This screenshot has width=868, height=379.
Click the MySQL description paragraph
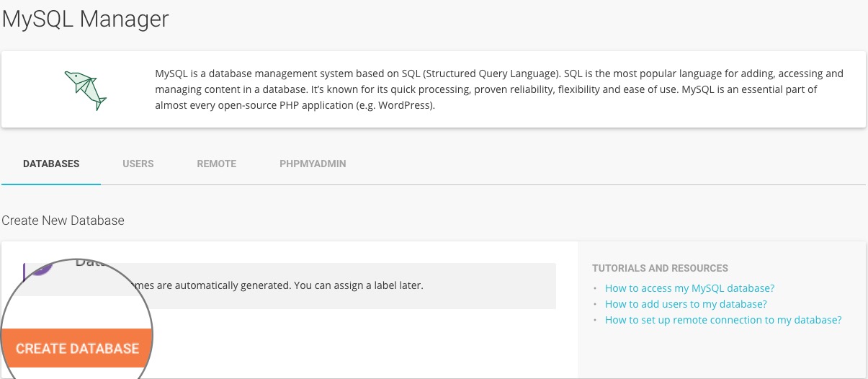click(498, 89)
